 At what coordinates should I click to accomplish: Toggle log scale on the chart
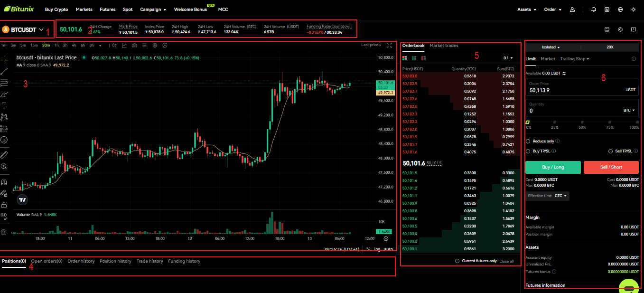click(x=377, y=249)
